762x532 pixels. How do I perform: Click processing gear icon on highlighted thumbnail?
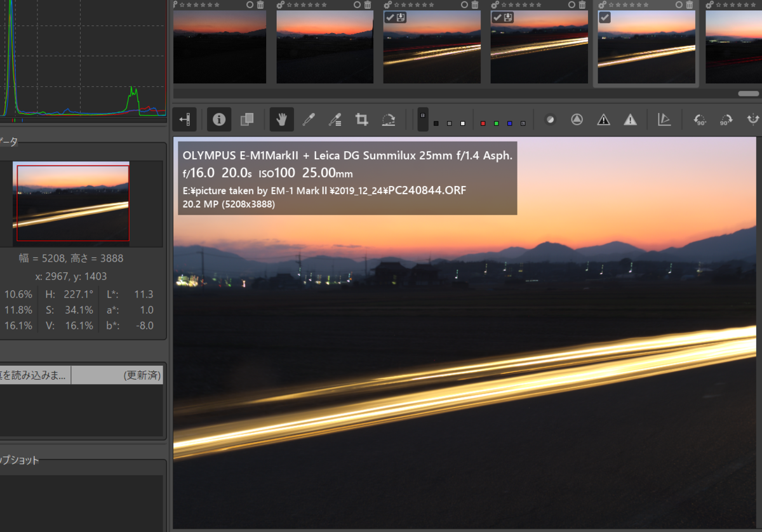pos(602,4)
